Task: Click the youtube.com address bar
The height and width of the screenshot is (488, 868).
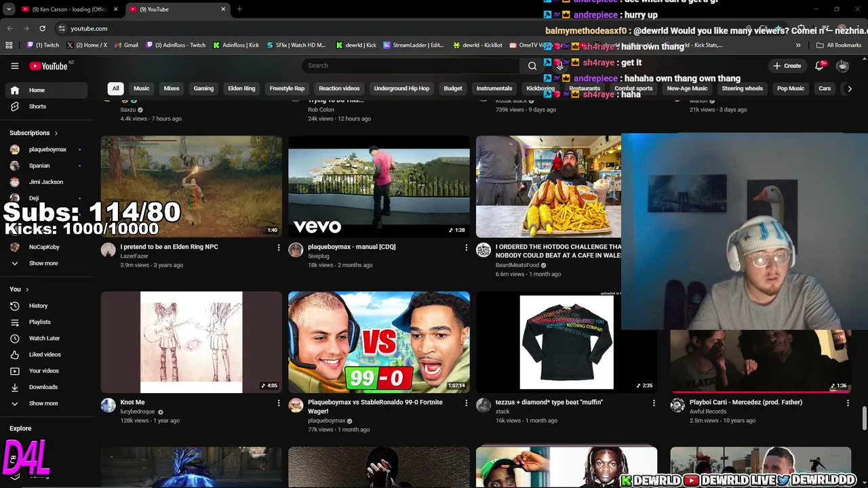Action: (x=89, y=28)
